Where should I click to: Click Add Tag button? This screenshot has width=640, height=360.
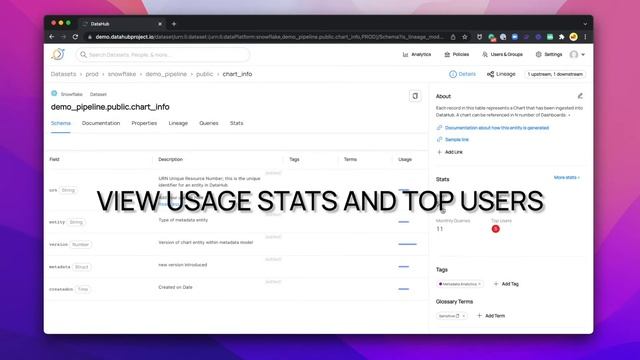point(506,284)
